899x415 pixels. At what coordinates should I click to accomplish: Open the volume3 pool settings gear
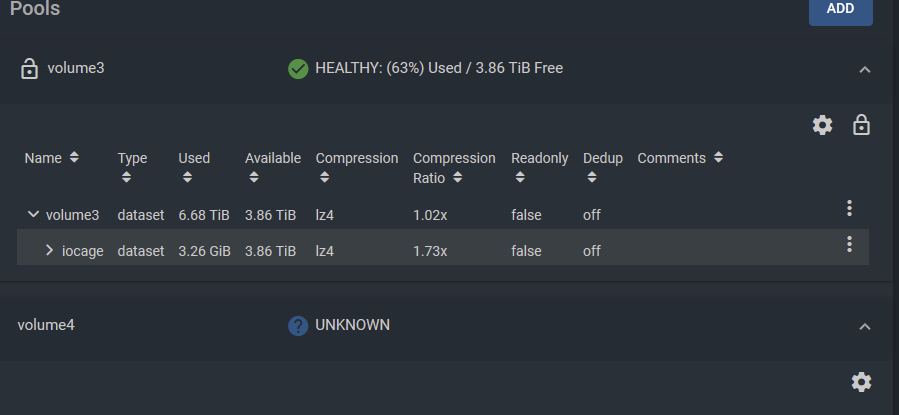click(822, 125)
